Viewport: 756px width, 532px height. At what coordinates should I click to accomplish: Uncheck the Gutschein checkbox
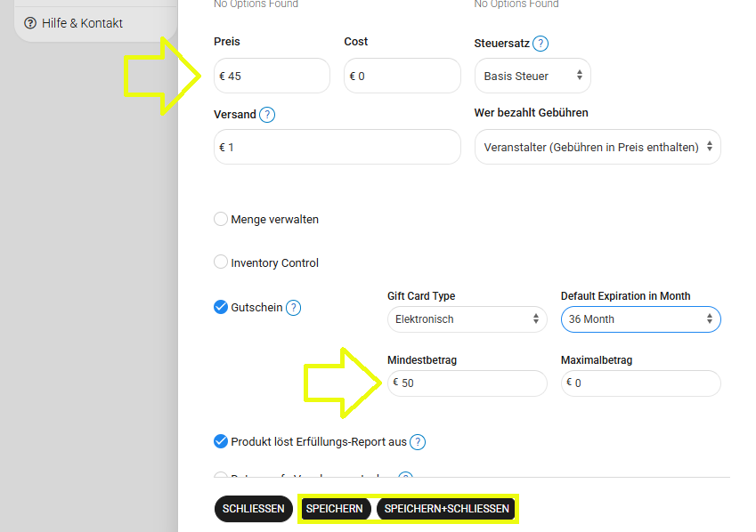click(x=221, y=307)
